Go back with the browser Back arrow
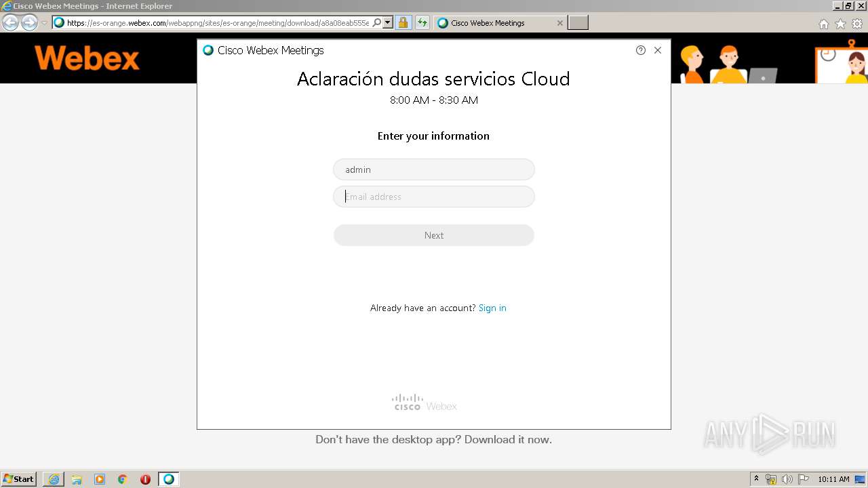This screenshot has width=868, height=488. [11, 23]
